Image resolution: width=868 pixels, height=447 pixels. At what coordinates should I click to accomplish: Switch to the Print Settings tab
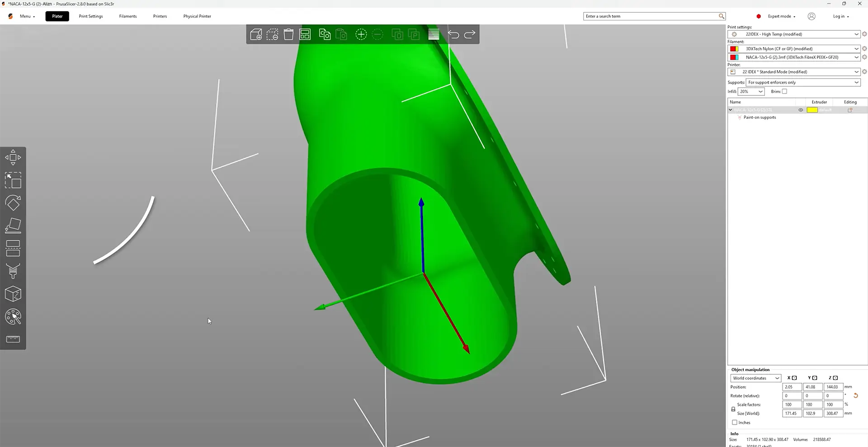coord(91,16)
